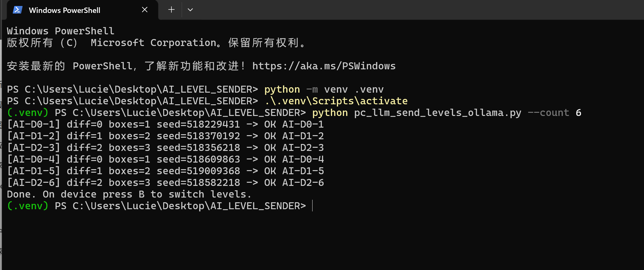Click the green (.venv) prefix on the last prompt

(28, 206)
